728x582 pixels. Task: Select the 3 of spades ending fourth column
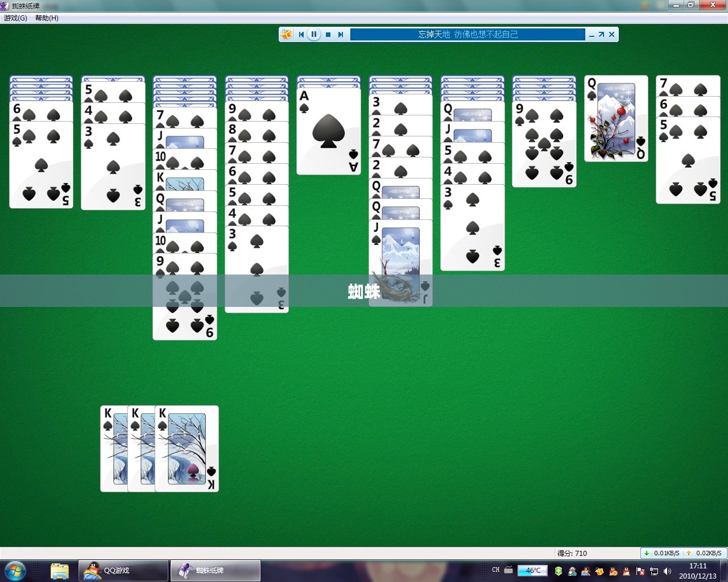[x=257, y=269]
